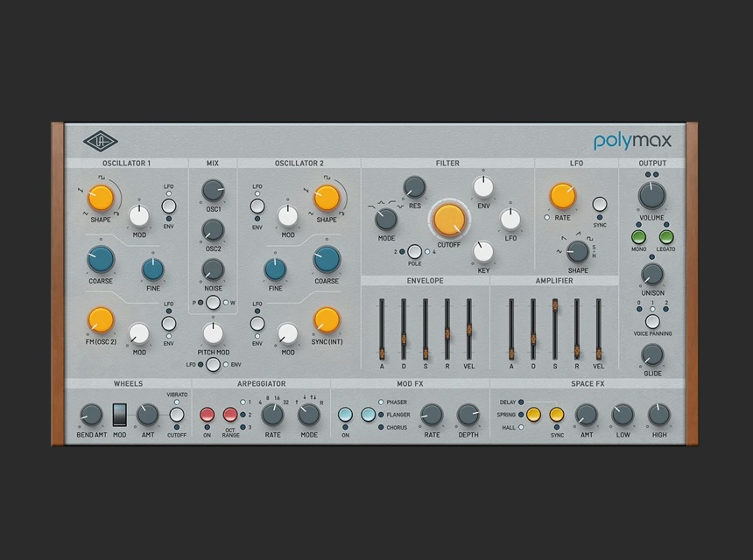This screenshot has width=753, height=560.
Task: Click the orange LFO RATE knob
Action: click(x=563, y=196)
